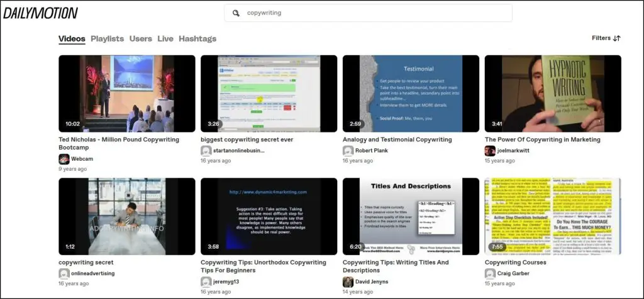Click the search magnifier icon

pos(236,13)
